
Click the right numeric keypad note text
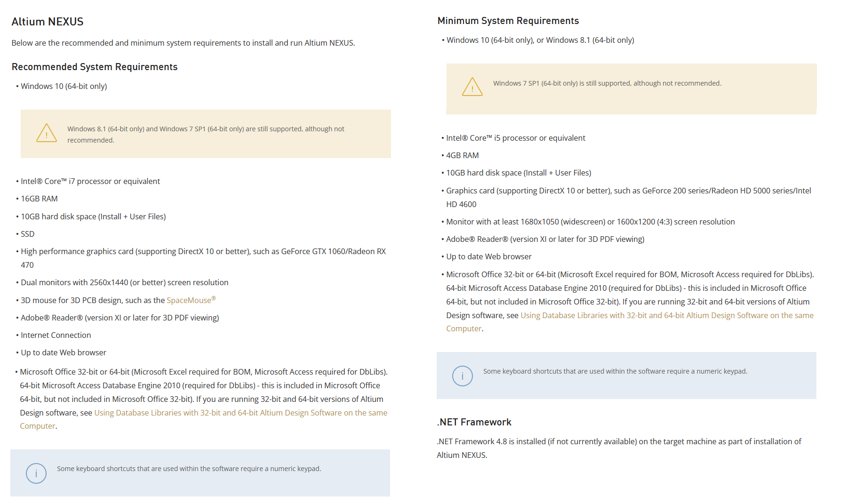[x=615, y=371]
